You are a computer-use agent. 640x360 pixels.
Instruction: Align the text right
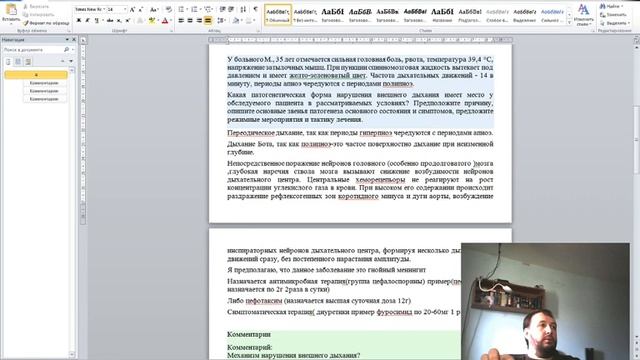click(199, 20)
